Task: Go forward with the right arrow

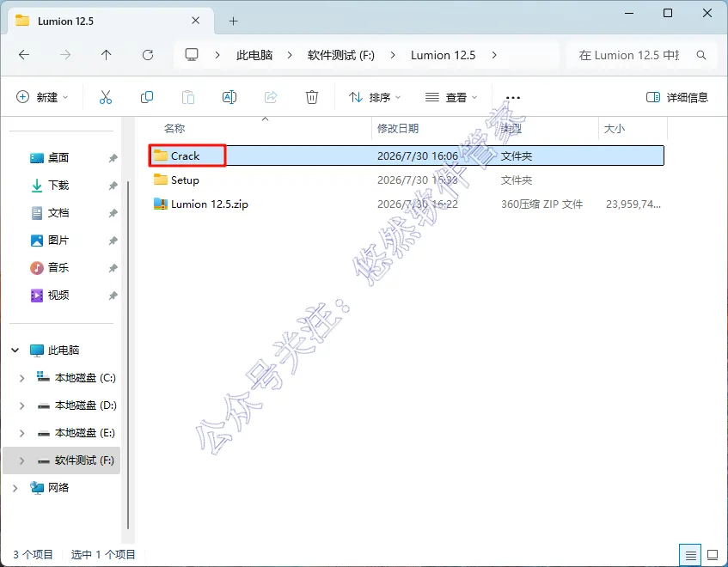Action: [x=65, y=55]
